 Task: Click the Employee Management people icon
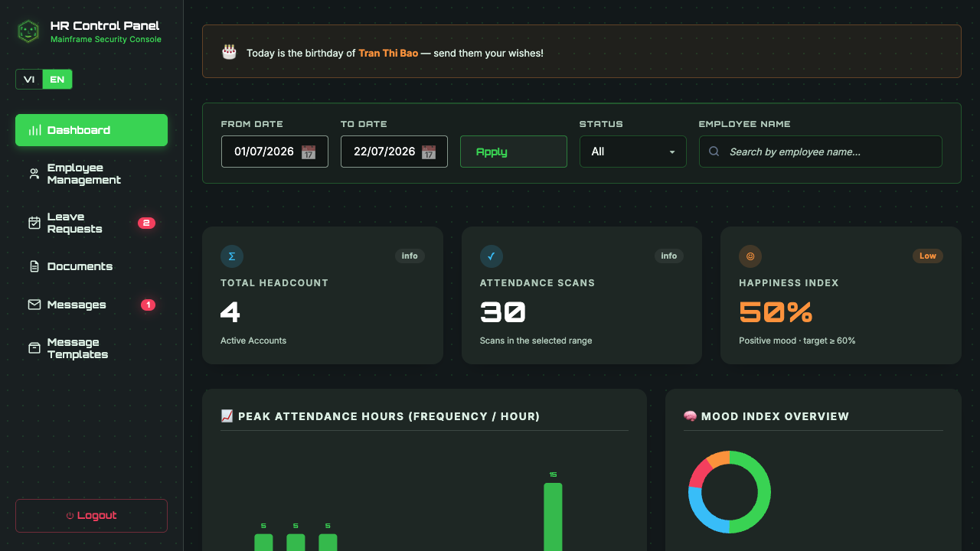pyautogui.click(x=34, y=174)
